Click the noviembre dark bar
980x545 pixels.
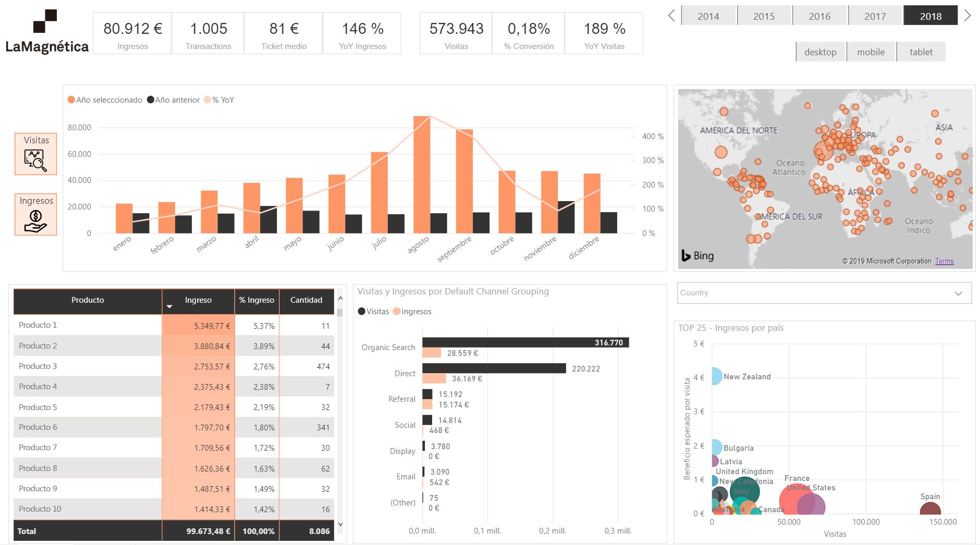566,217
